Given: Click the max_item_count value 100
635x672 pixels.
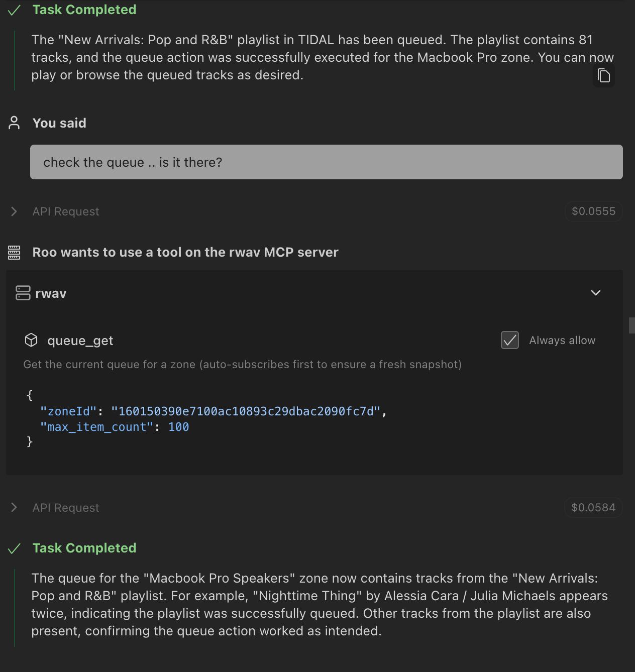Looking at the screenshot, I should tap(178, 427).
